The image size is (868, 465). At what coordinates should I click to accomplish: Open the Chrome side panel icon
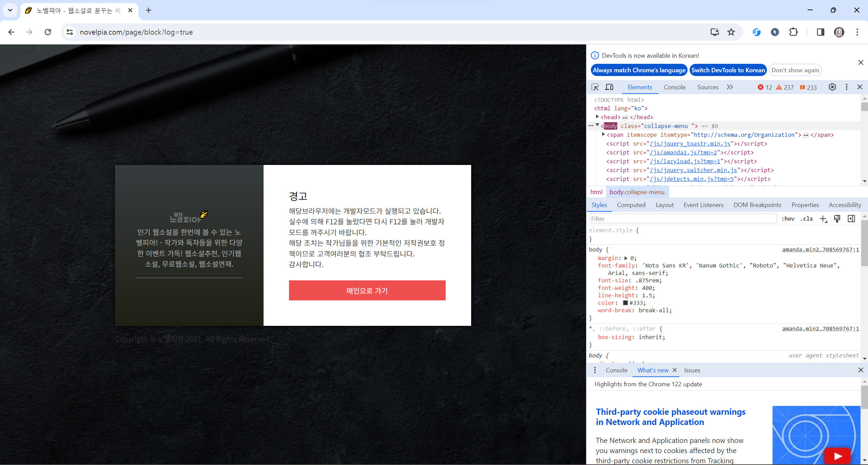[821, 32]
